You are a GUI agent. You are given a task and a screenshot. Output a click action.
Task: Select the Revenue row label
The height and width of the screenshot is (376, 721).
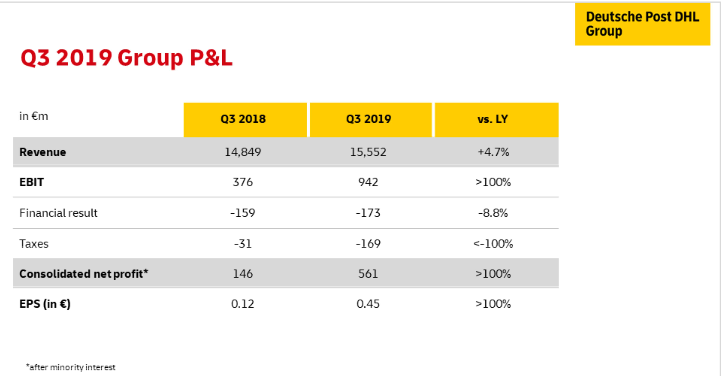43,152
